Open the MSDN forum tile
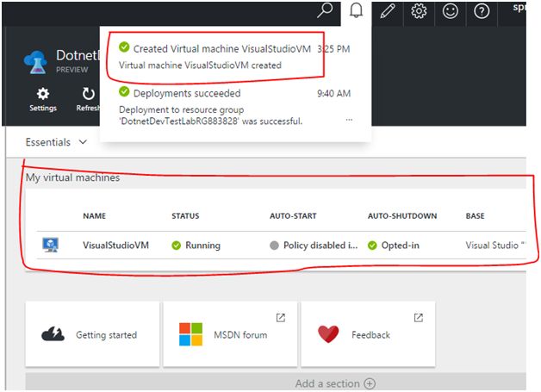Screen dimensions: 541x392 (230, 334)
